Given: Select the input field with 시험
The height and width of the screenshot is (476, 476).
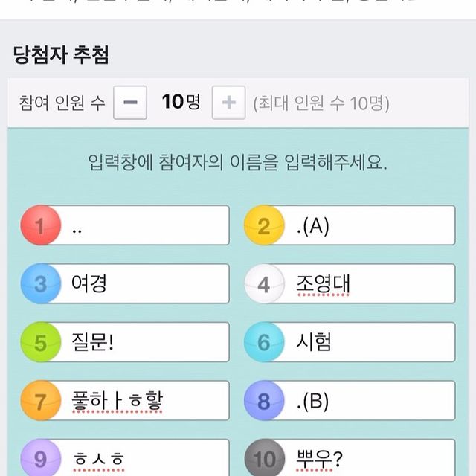Looking at the screenshot, I should pos(372,342).
